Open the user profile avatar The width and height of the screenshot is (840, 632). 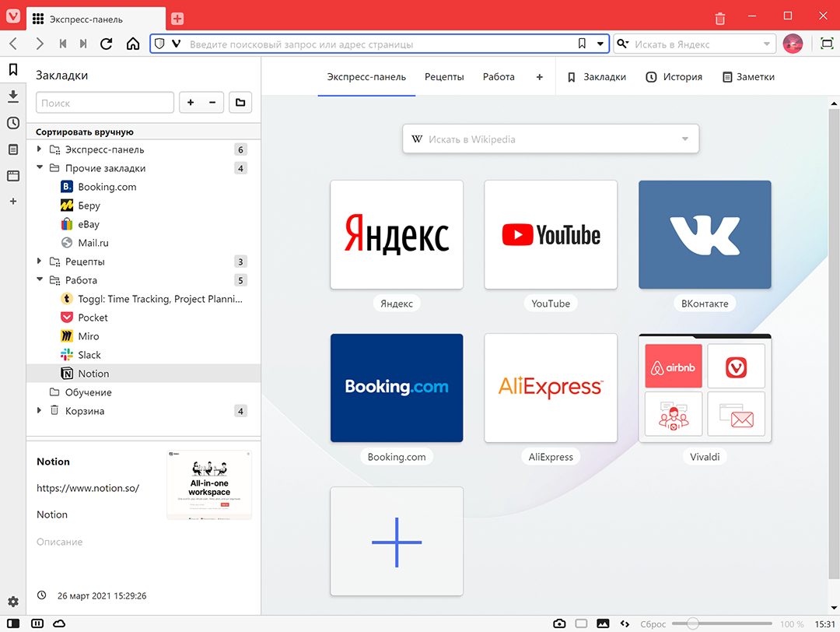pos(793,44)
